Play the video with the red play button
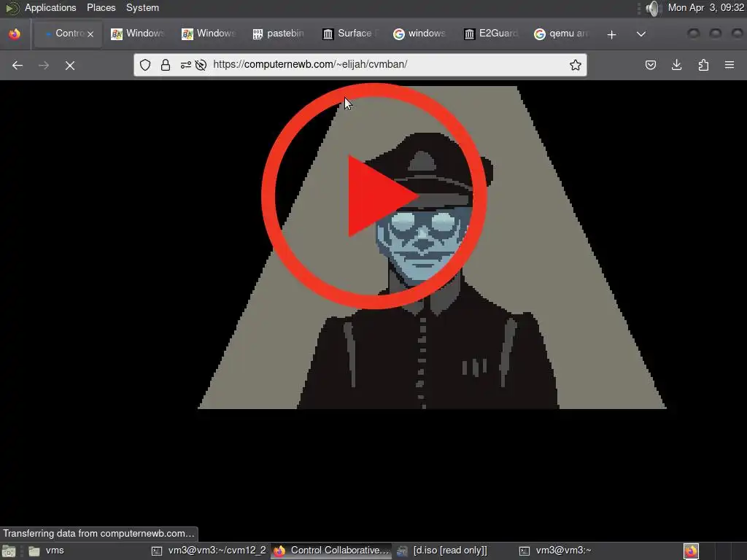Viewport: 747px width, 560px height. tap(374, 195)
